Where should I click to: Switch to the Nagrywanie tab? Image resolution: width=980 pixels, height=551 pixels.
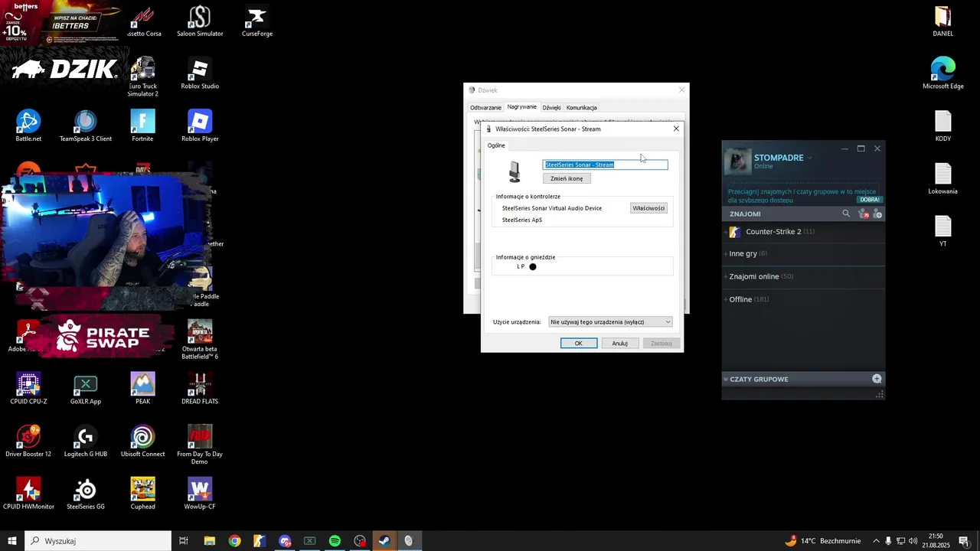pyautogui.click(x=522, y=107)
